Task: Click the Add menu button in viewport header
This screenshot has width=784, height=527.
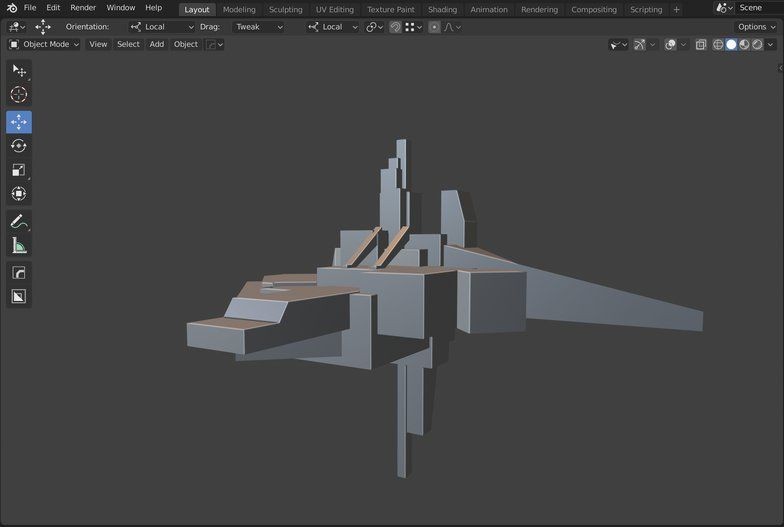Action: tap(157, 45)
